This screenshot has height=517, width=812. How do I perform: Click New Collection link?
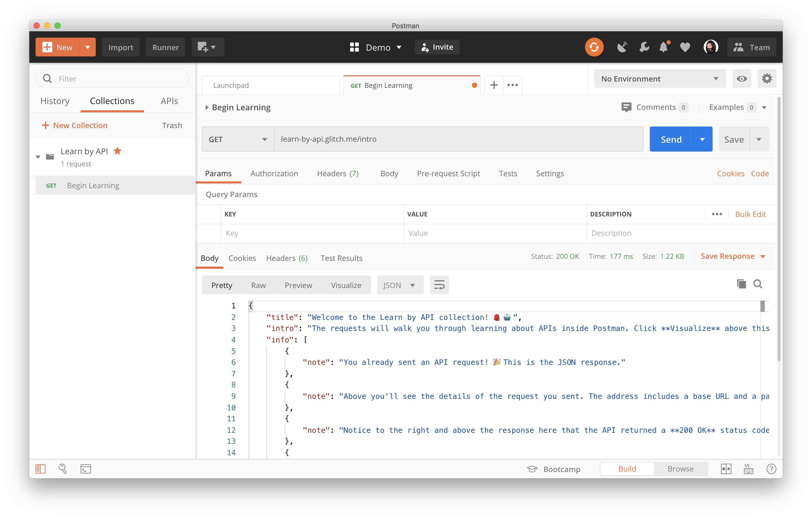click(x=74, y=125)
